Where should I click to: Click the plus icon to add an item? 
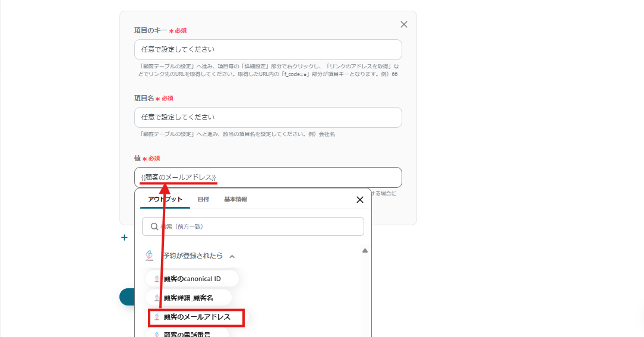[x=124, y=238]
